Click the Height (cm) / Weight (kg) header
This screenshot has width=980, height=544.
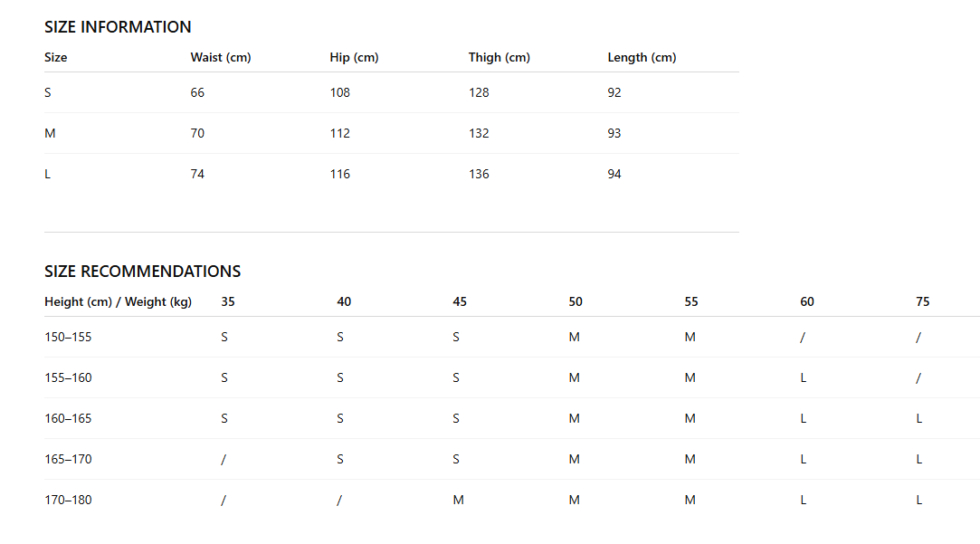click(119, 302)
